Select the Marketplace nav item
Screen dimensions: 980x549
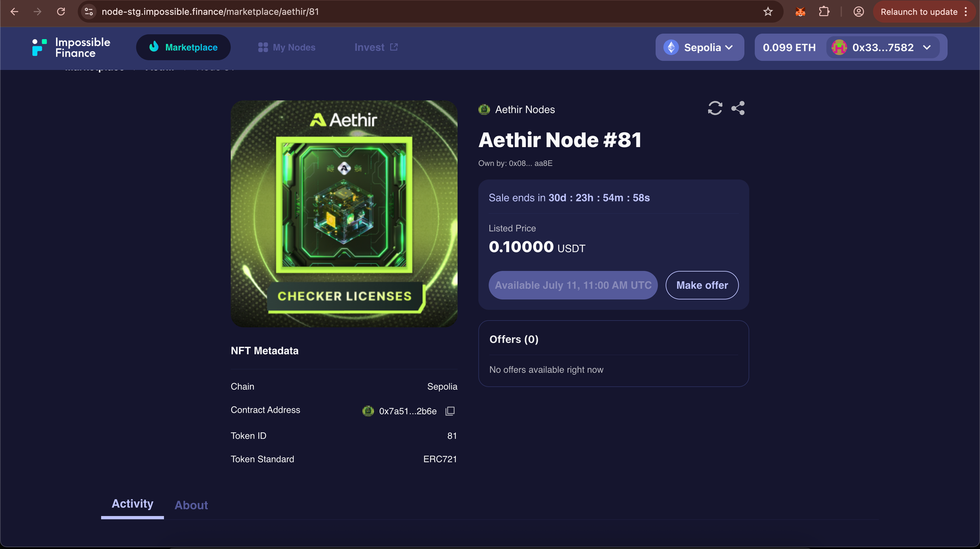(183, 48)
